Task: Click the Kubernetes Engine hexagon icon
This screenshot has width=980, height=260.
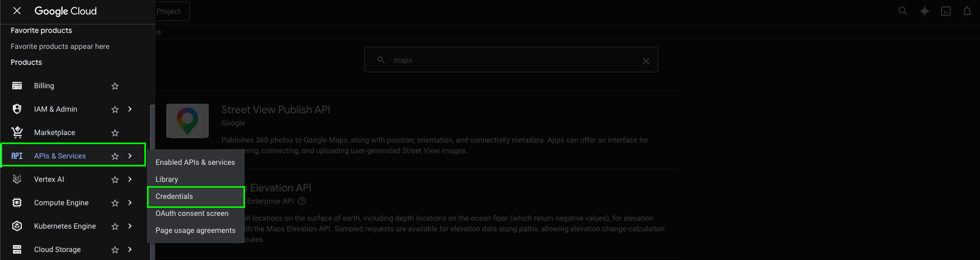Action: [x=17, y=226]
